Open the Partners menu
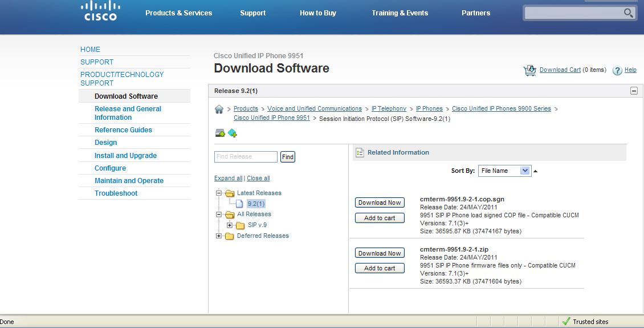 coord(476,13)
